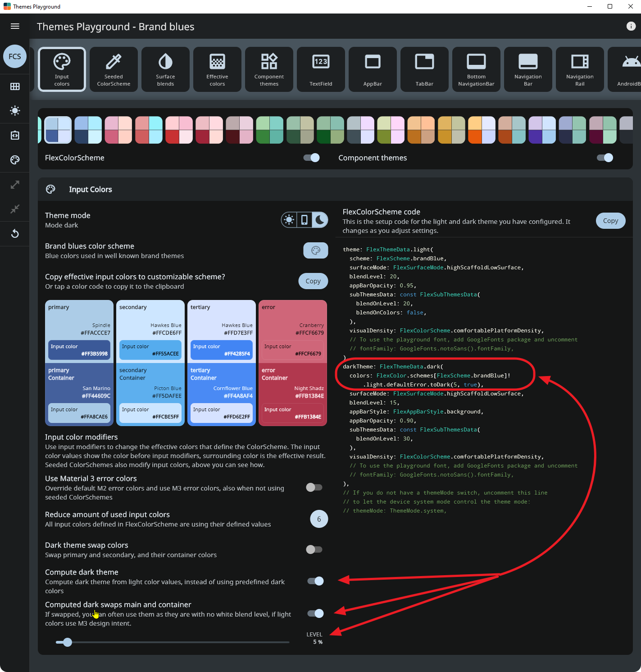Viewport: 641px width, 672px height.
Task: Select the Input colors panel
Action: click(x=62, y=69)
